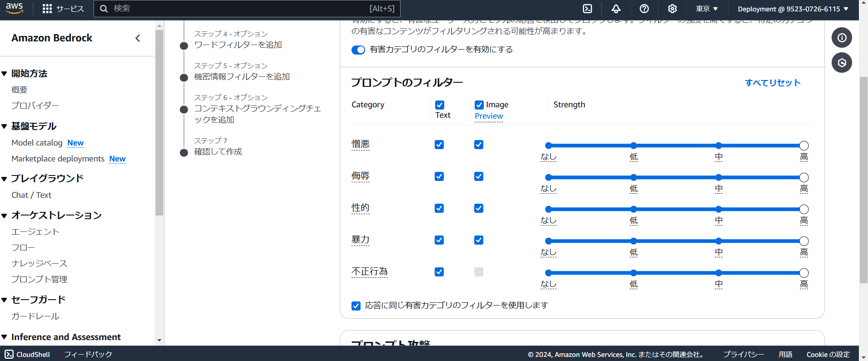Click すべてリセット link
Screen dimensions: 868x361
[773, 83]
